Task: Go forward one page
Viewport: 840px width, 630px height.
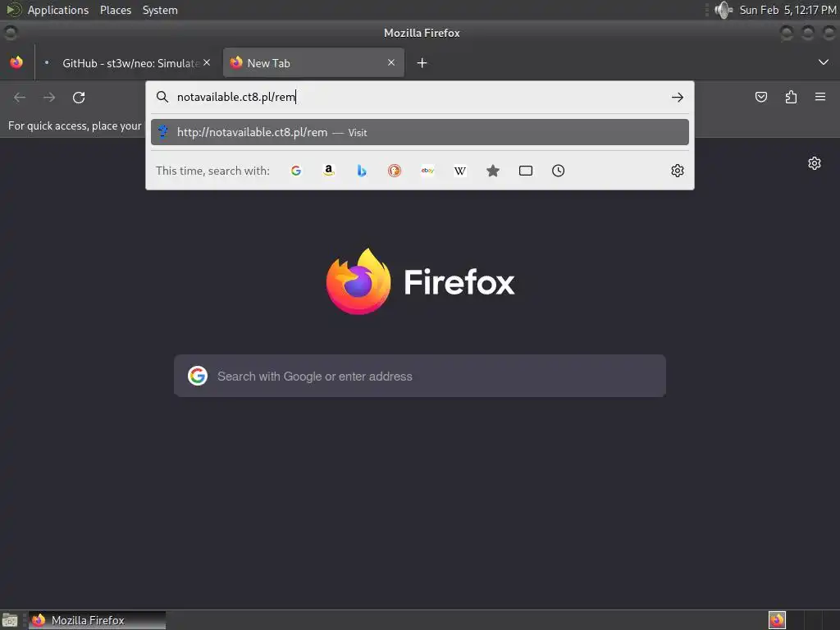Action: 49,98
